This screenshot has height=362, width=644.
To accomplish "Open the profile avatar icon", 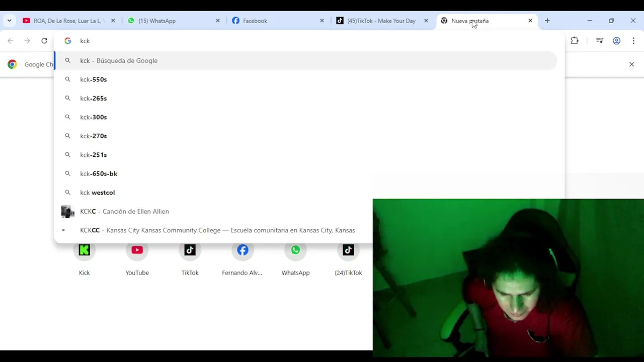I will click(x=616, y=41).
